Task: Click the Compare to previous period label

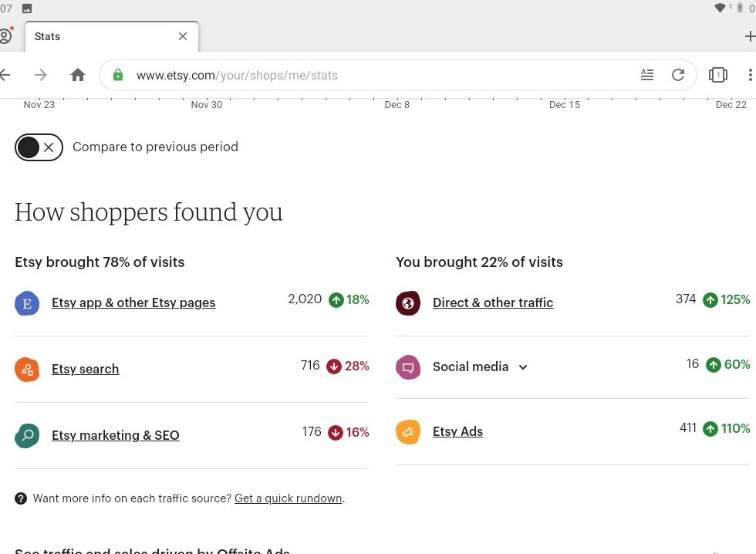Action: coord(155,147)
